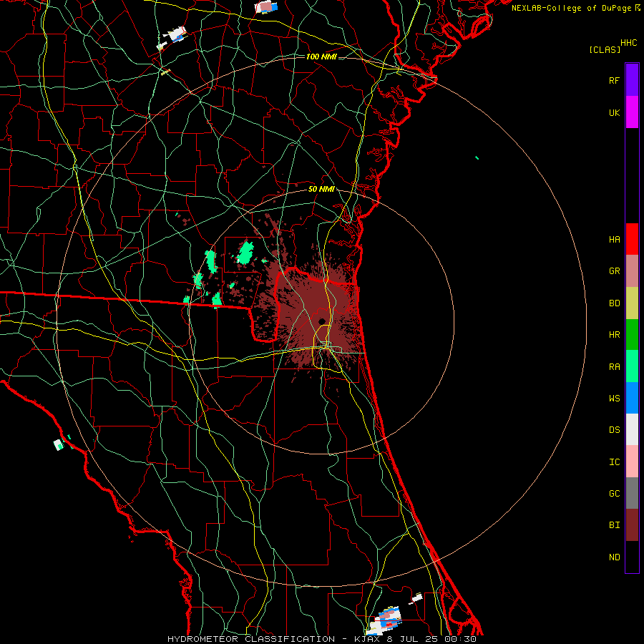
Task: Click the BI brown legend swatch
Action: 632,525
